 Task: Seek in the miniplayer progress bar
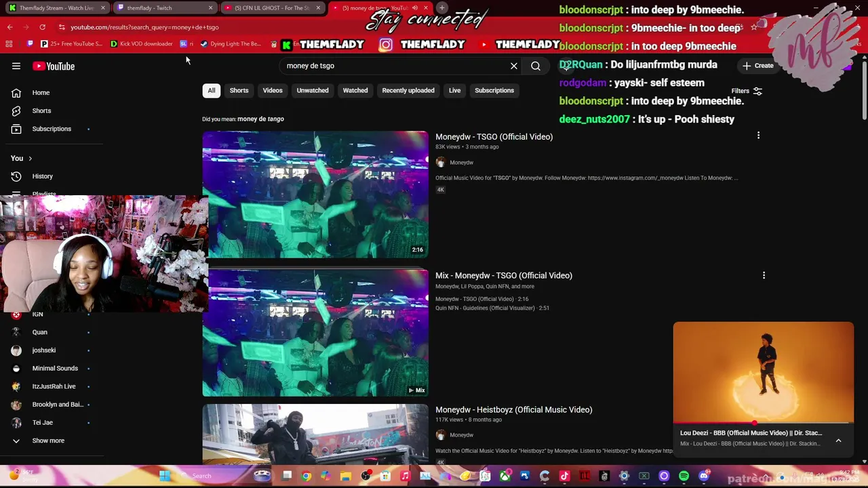[x=763, y=423]
